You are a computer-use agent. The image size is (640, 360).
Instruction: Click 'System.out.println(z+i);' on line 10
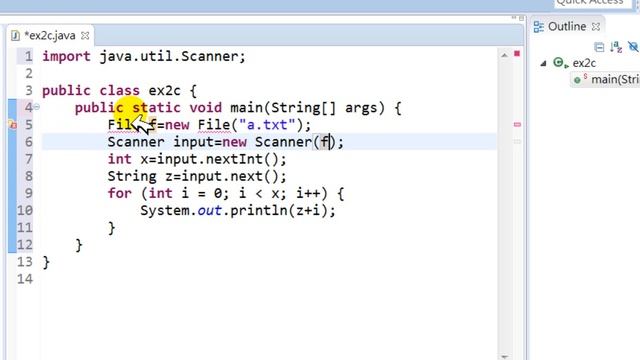click(238, 210)
